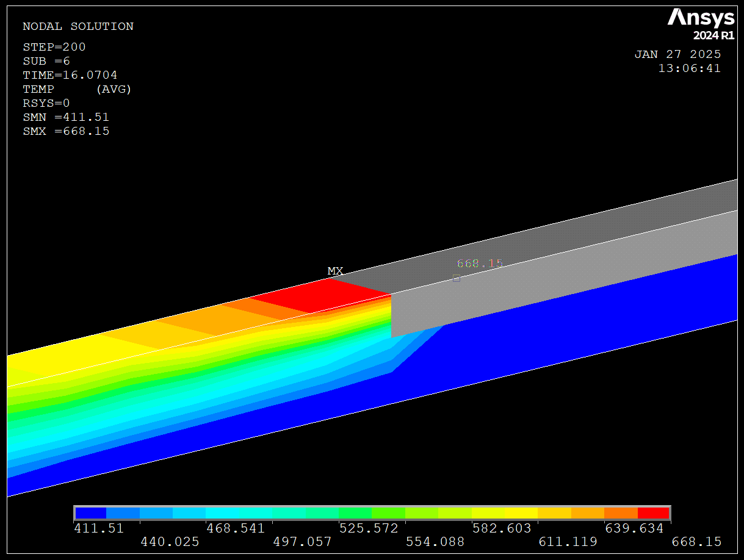
Task: Click the 411.51 legend value
Action: (x=99, y=528)
